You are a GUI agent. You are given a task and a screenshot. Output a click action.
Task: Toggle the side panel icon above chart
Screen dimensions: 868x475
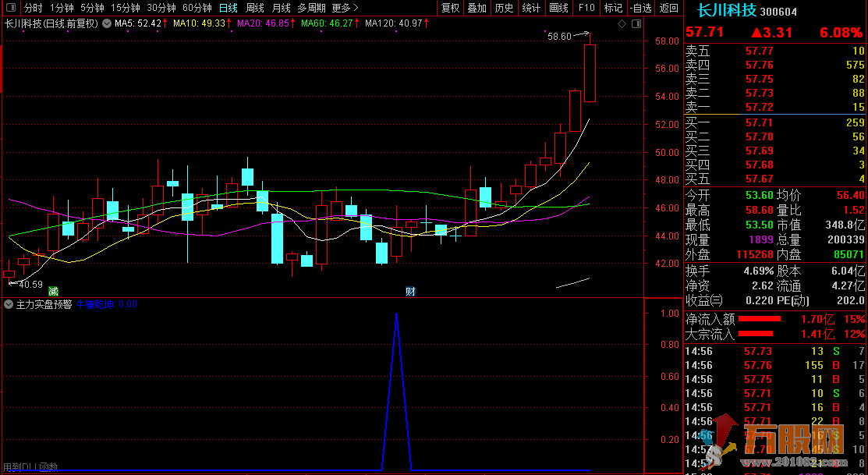636,24
